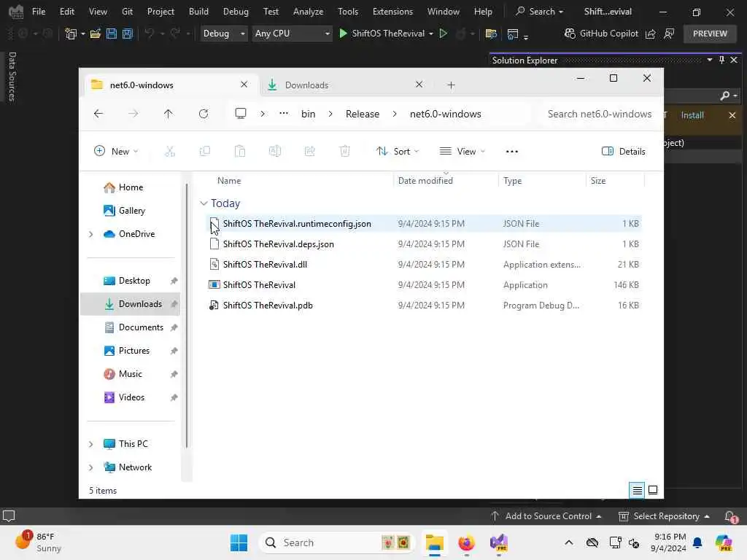The height and width of the screenshot is (560, 747).
Task: Open the Extensions menu
Action: [392, 12]
